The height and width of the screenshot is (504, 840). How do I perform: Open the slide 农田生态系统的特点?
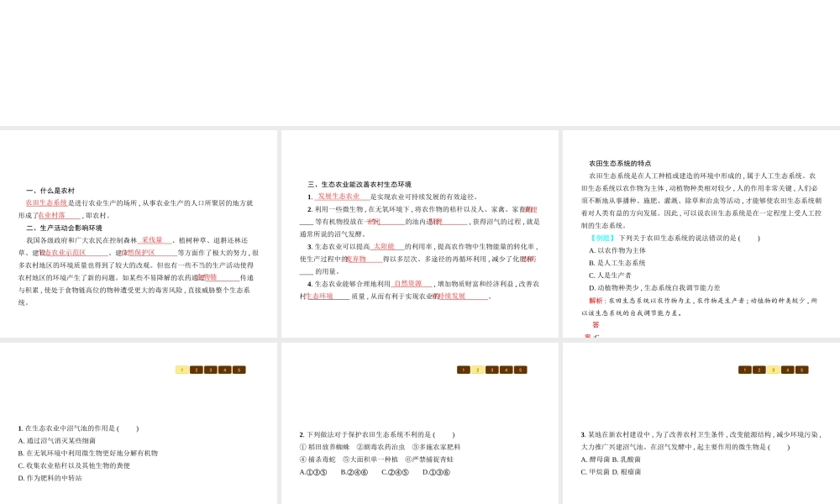(x=701, y=234)
